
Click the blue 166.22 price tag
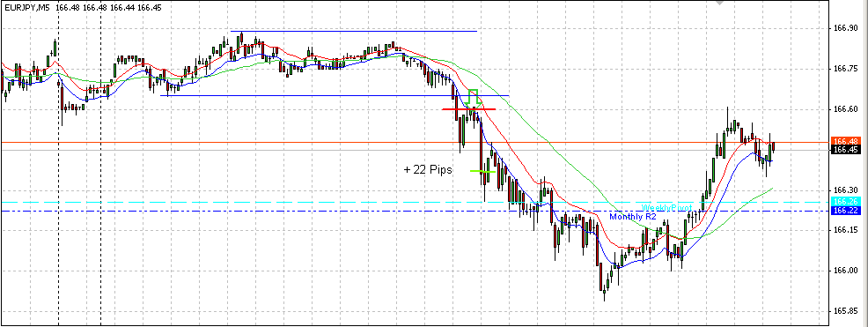[845, 211]
